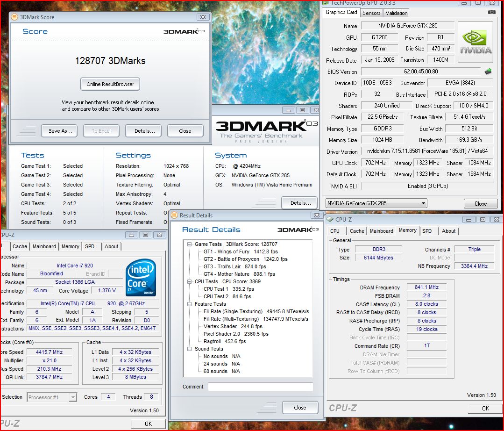Open the Mainboard tab in left CPU-Z window
The height and width of the screenshot is (431, 504).
44,246
